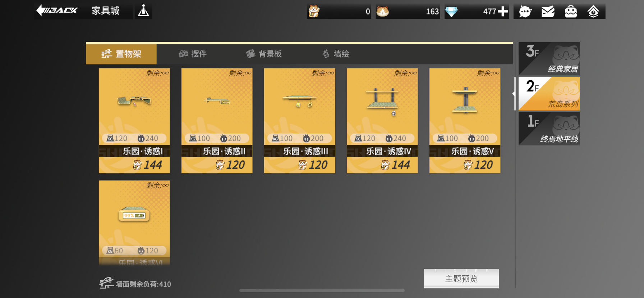Screen dimensions: 644x298
Task: Go back using the BACK arrow
Action: click(57, 11)
